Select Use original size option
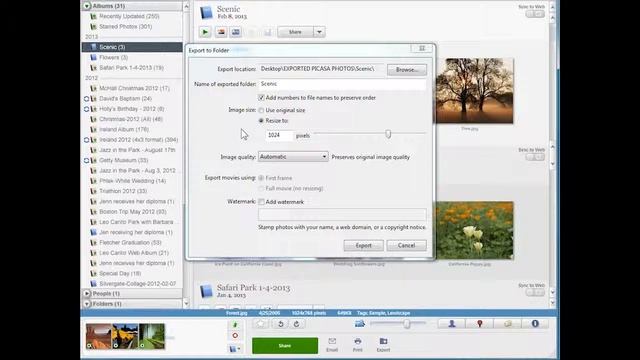The height and width of the screenshot is (360, 640). 261,110
